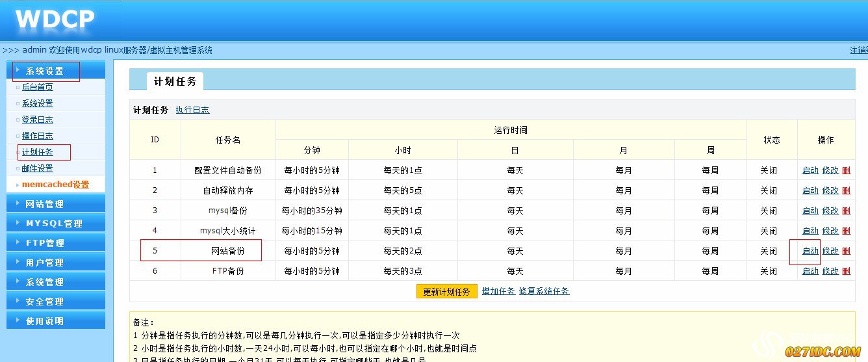This screenshot has width=868, height=362.
Task: Click 修改 for 自动释放内存 task
Action: tap(830, 190)
